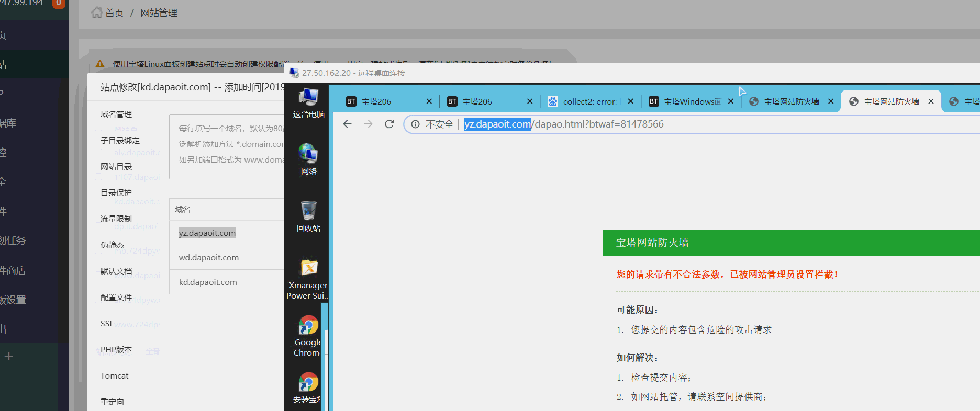
Task: Click the remote desktop window title icon
Action: 294,73
